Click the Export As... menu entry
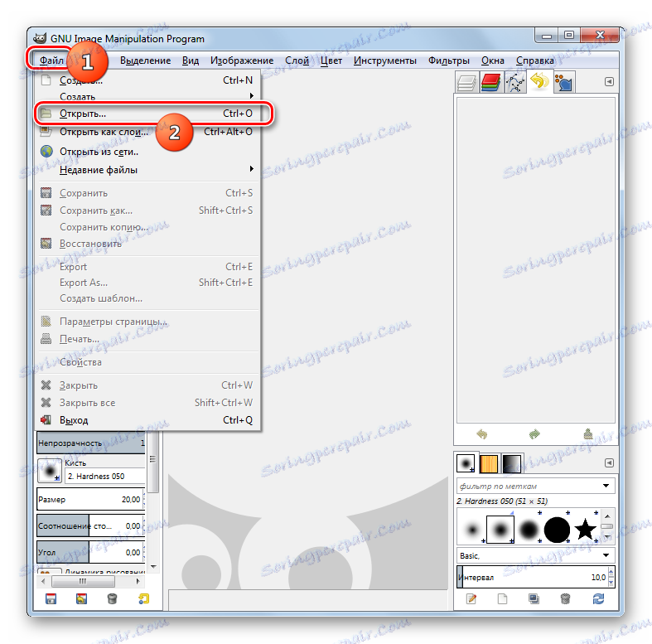The width and height of the screenshot is (652, 644). pos(147,283)
